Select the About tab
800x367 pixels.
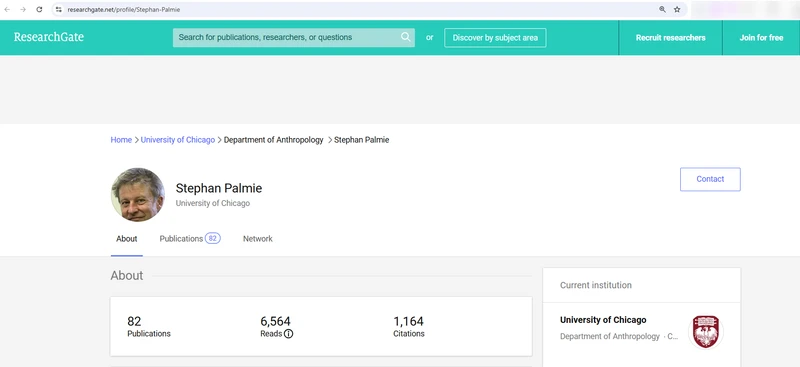[x=127, y=239]
